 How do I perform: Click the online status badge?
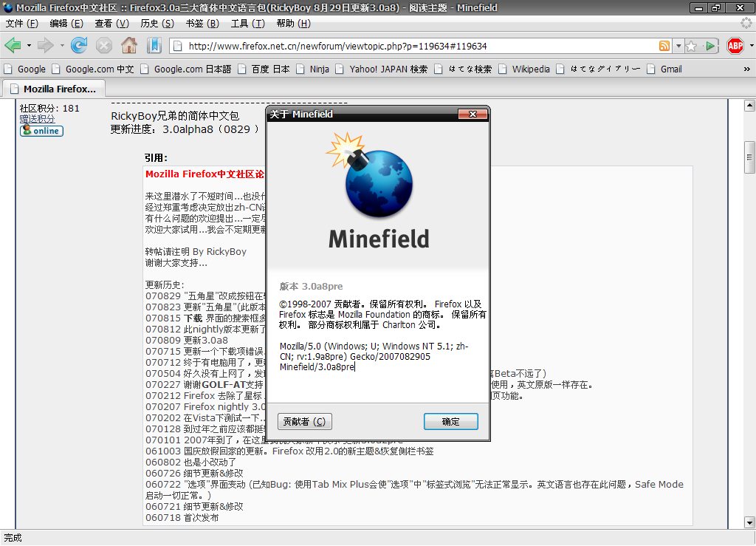(x=41, y=131)
